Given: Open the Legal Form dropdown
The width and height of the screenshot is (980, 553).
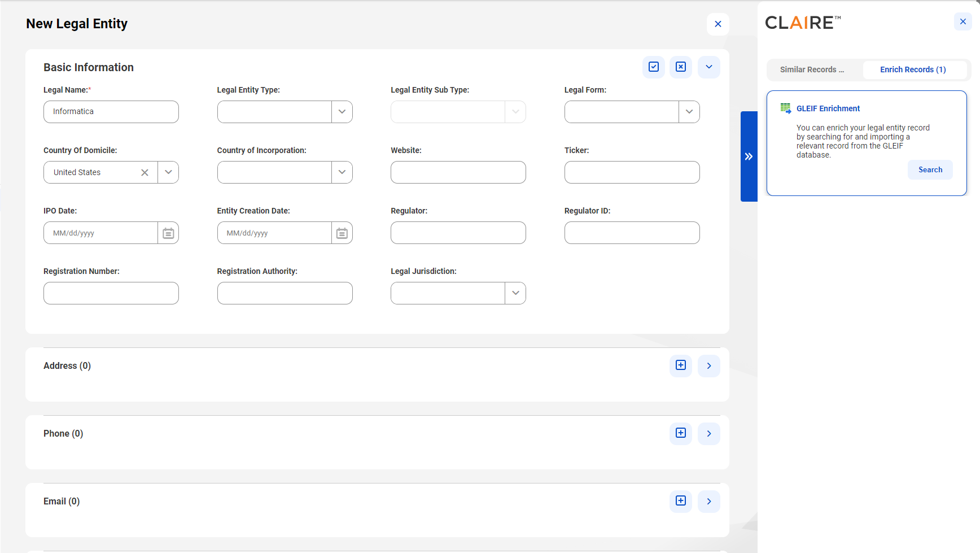Looking at the screenshot, I should tap(689, 112).
